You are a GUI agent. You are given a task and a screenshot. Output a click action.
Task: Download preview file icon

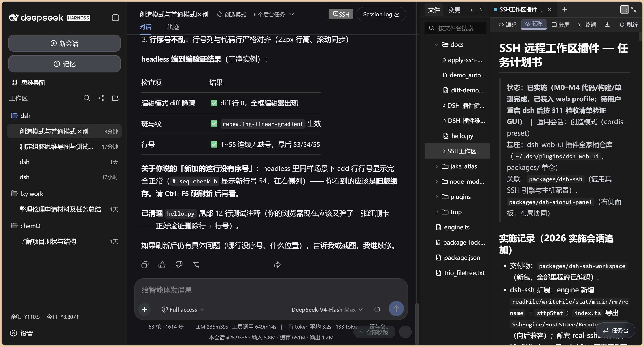(607, 25)
